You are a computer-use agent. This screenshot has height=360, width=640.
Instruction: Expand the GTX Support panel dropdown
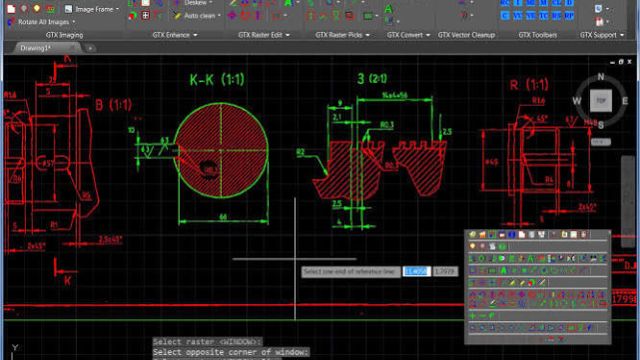point(622,35)
